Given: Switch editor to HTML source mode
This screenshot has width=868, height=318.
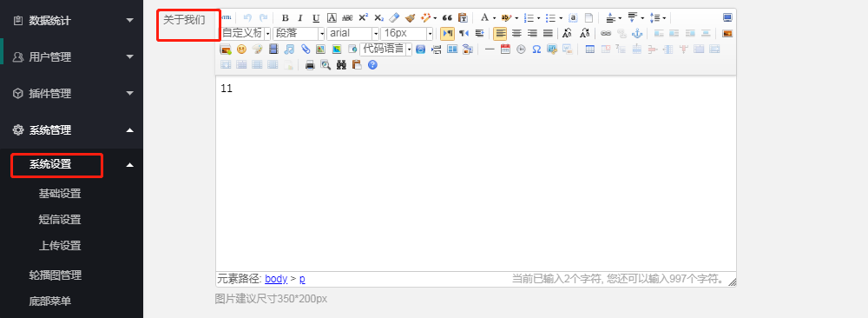Looking at the screenshot, I should point(226,17).
